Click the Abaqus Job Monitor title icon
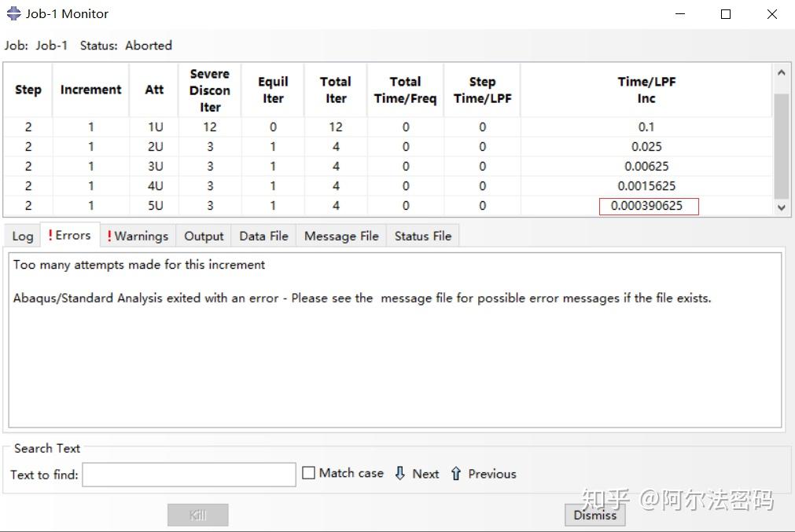 pos(13,13)
